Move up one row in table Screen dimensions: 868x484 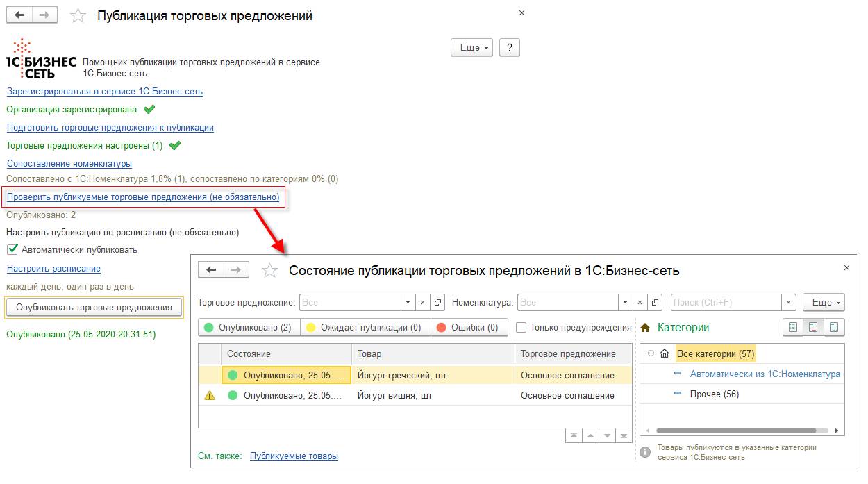coord(591,436)
